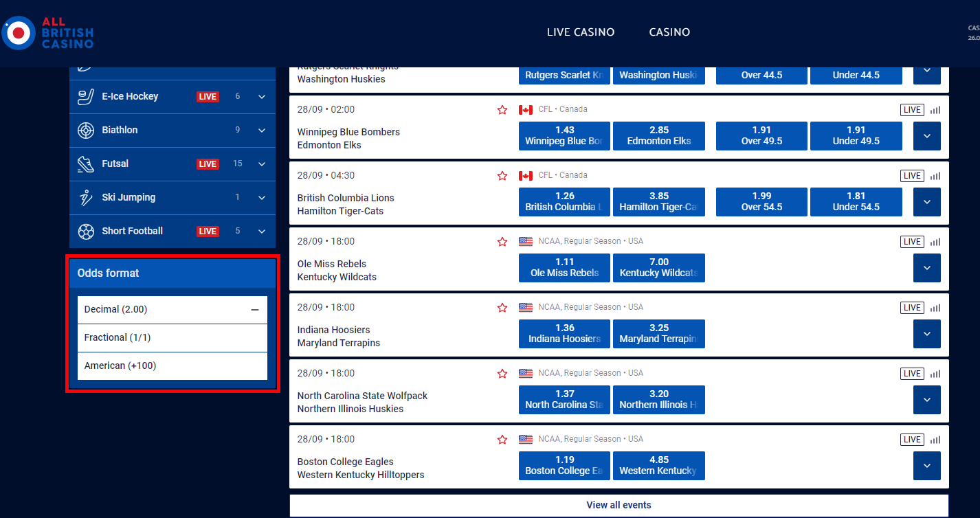980x518 pixels.
Task: Open stats bars icon for Winnipeg match
Action: tap(935, 110)
